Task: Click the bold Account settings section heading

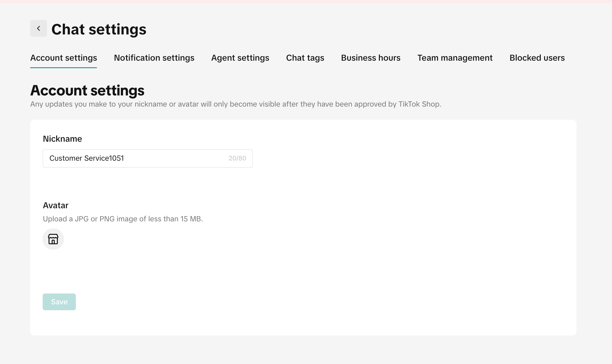Action: coord(87,91)
